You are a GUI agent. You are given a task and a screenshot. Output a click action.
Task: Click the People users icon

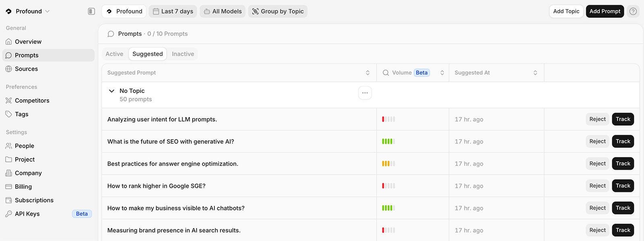coord(8,146)
